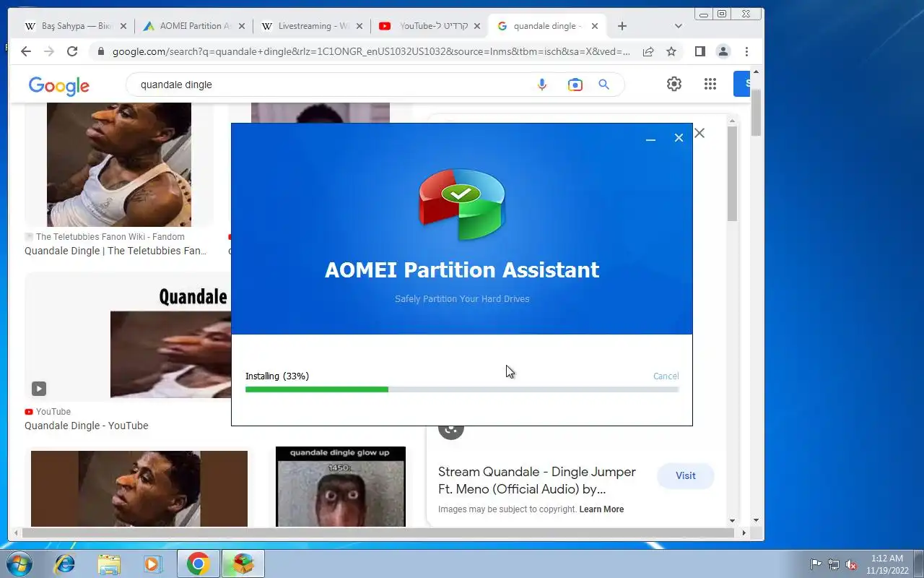Minimize the AOMEI installer window
This screenshot has height=578, width=924.
[650, 138]
